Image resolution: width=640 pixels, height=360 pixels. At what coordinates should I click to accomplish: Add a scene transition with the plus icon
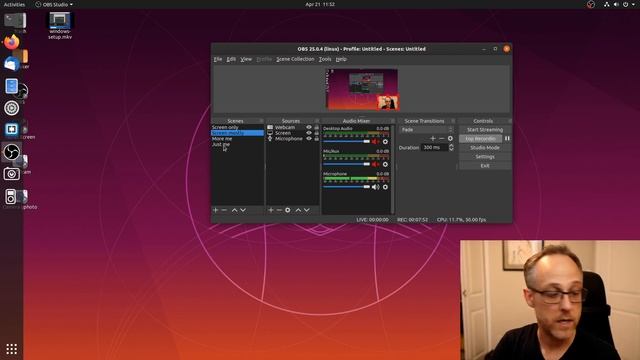click(433, 138)
